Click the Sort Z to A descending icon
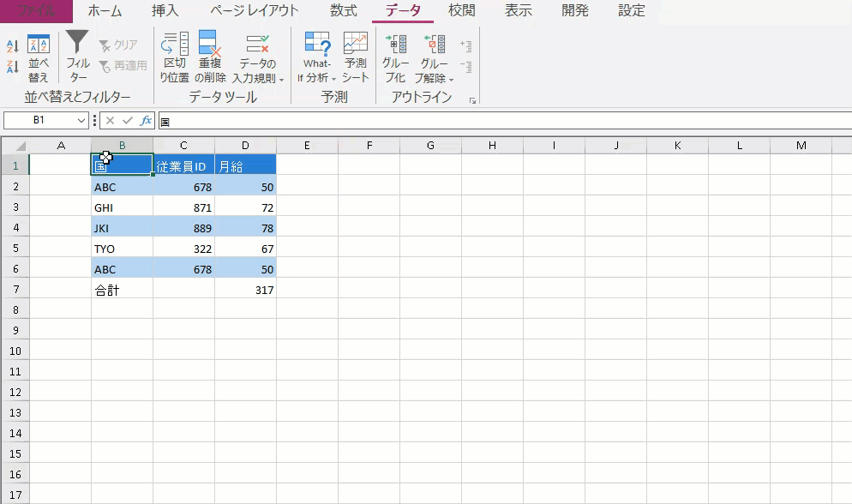Screen dimensions: 852x504 (x=12, y=66)
